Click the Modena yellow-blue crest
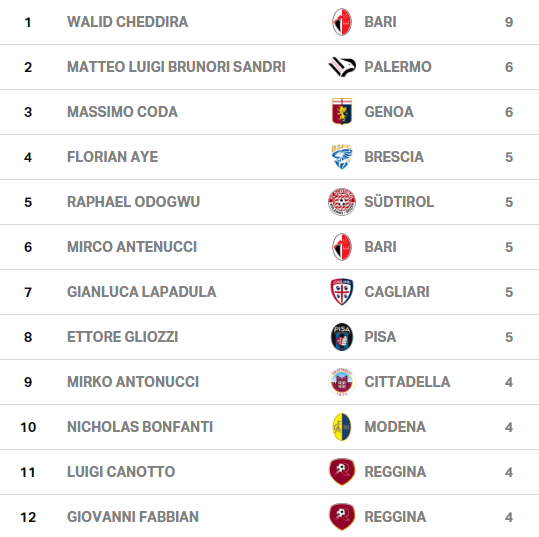The image size is (539, 537). pyautogui.click(x=342, y=427)
